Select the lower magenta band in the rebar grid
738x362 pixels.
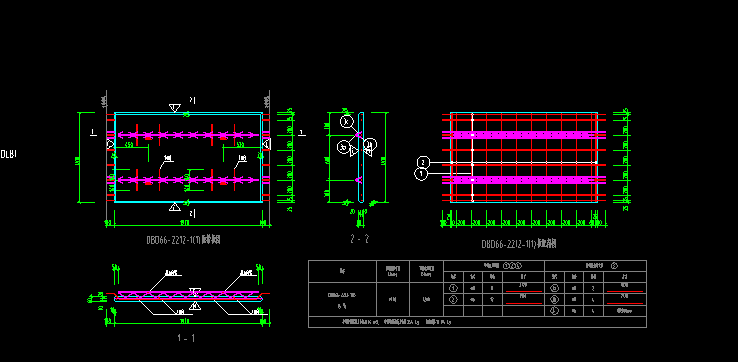[524, 179]
